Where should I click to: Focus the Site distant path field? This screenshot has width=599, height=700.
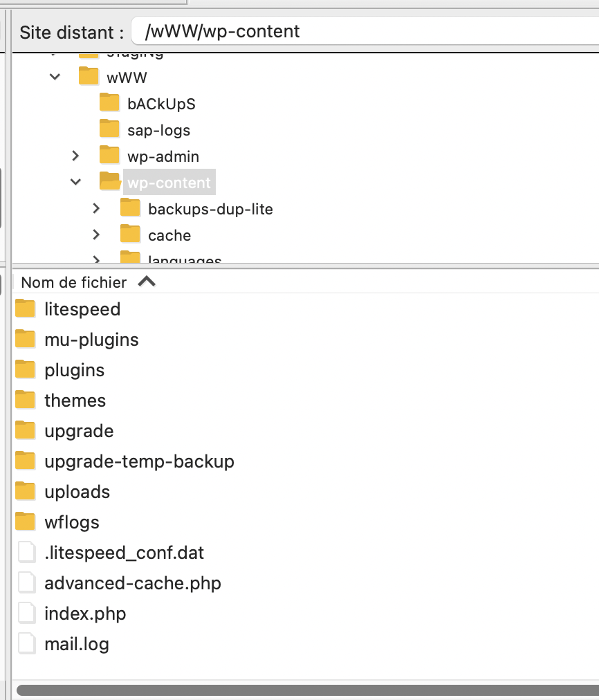[x=366, y=31]
